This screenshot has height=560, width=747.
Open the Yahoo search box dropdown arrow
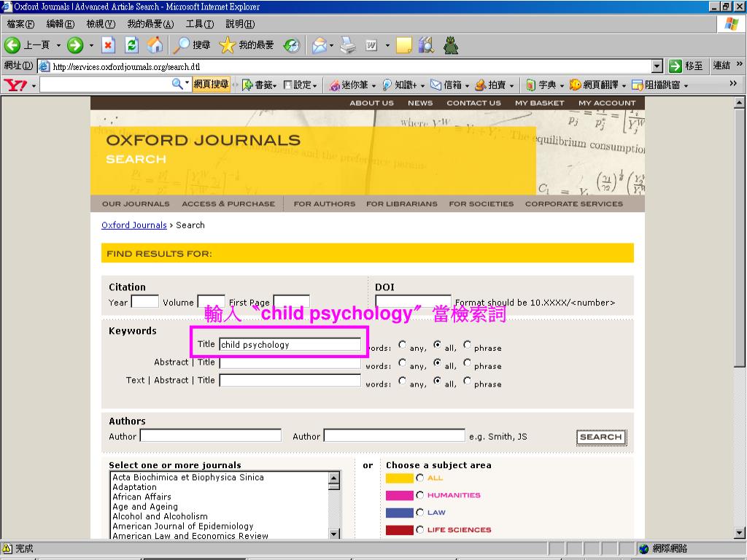[x=187, y=83]
